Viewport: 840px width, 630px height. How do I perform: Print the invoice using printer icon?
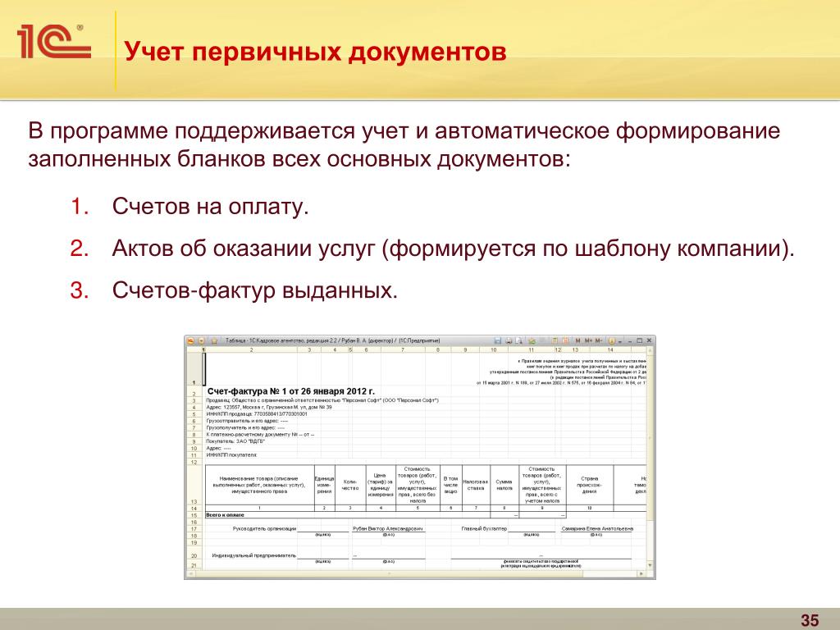509,340
